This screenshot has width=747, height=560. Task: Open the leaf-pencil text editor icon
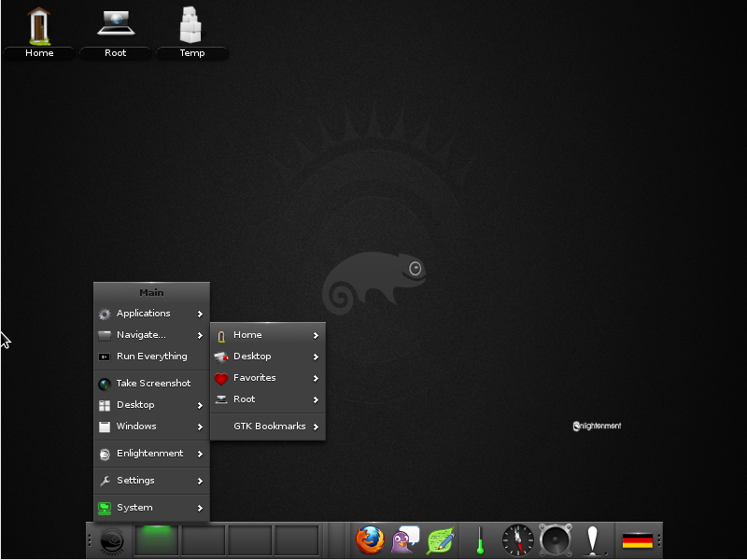(x=439, y=539)
